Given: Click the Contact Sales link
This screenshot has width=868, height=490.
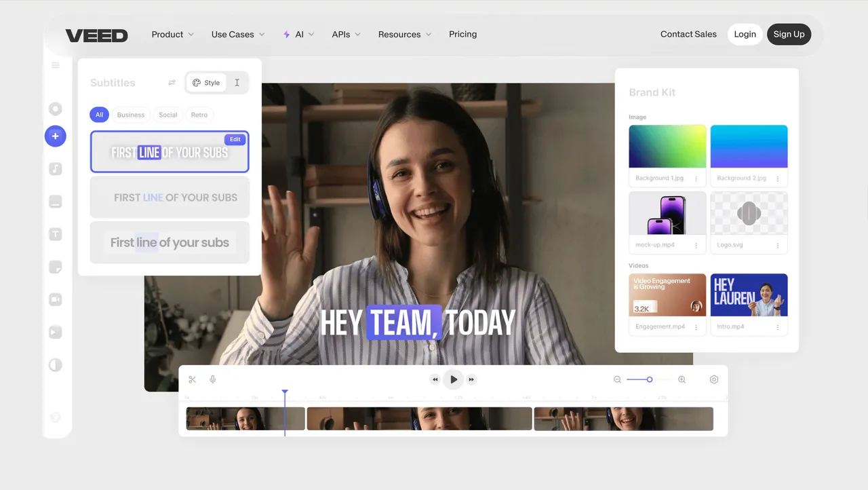Looking at the screenshot, I should [688, 34].
